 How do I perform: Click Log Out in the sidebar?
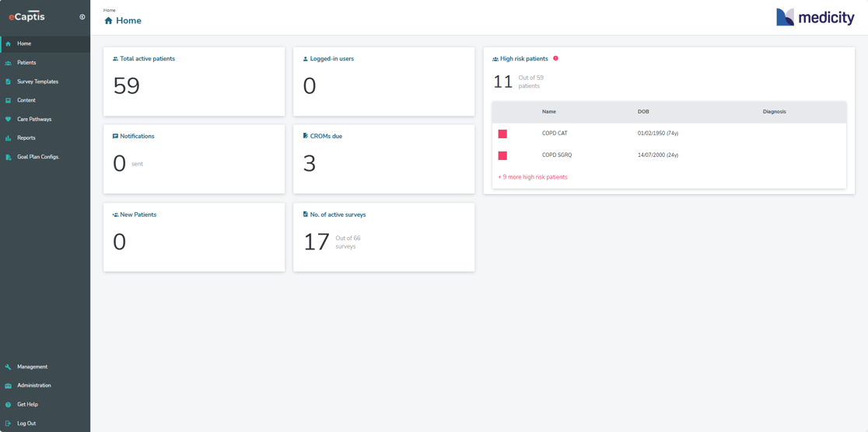[26, 423]
